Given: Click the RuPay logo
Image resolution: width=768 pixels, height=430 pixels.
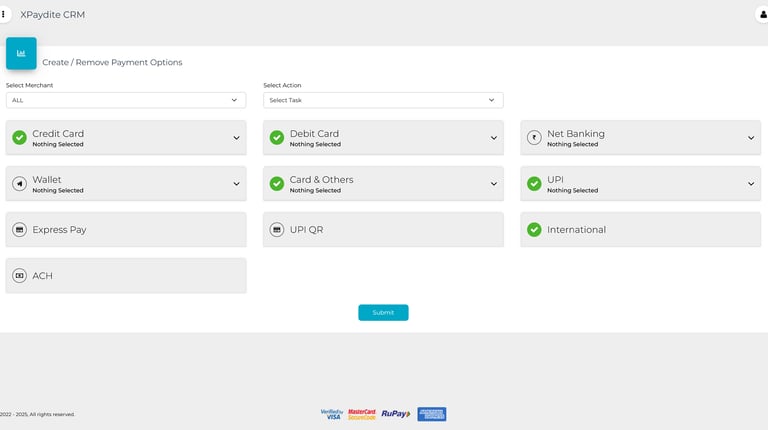Looking at the screenshot, I should (x=396, y=414).
